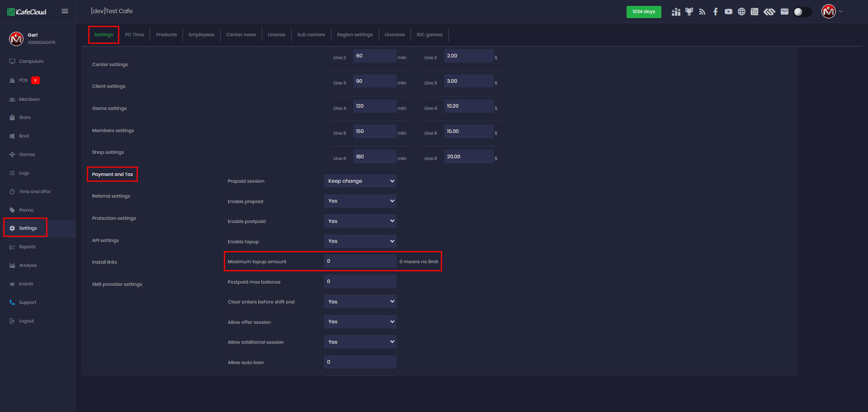Toggle the dark mode switch in the header
The height and width of the screenshot is (412, 868).
tap(802, 12)
